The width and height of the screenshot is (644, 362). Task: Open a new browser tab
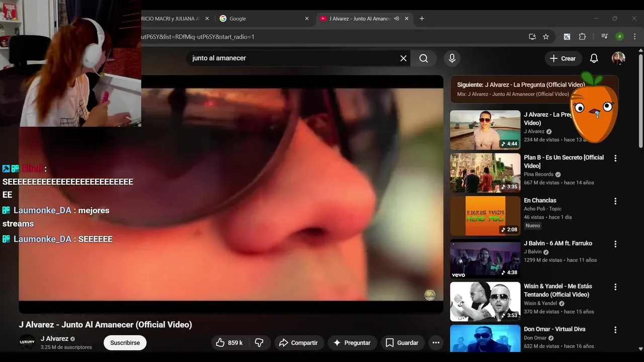coord(422,19)
